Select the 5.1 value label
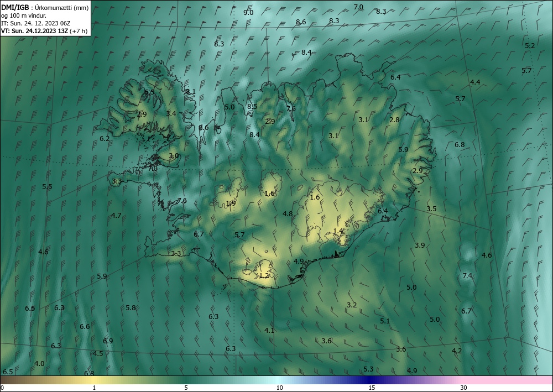The height and width of the screenshot is (392, 553). 385,321
